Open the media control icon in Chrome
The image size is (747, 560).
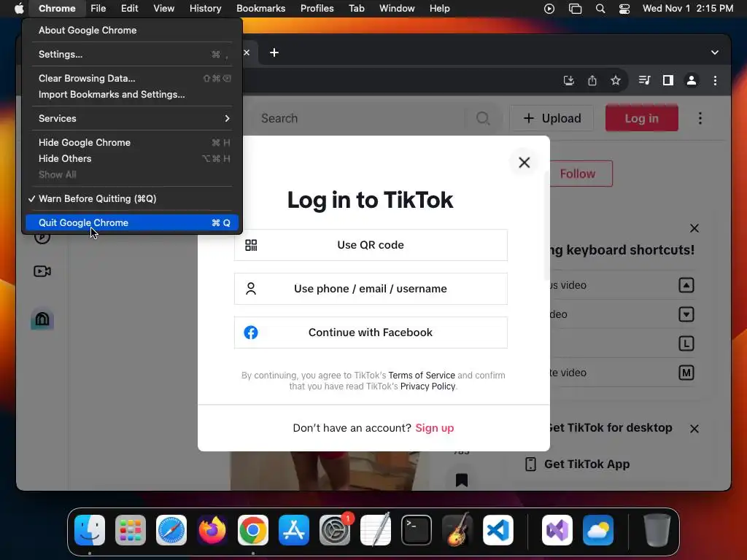click(645, 80)
